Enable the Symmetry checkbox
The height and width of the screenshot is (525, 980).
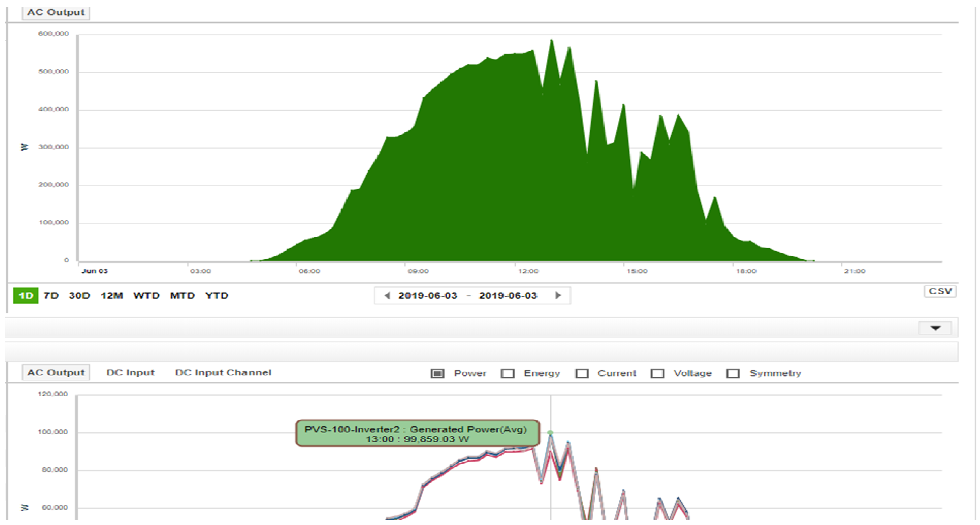(x=732, y=373)
